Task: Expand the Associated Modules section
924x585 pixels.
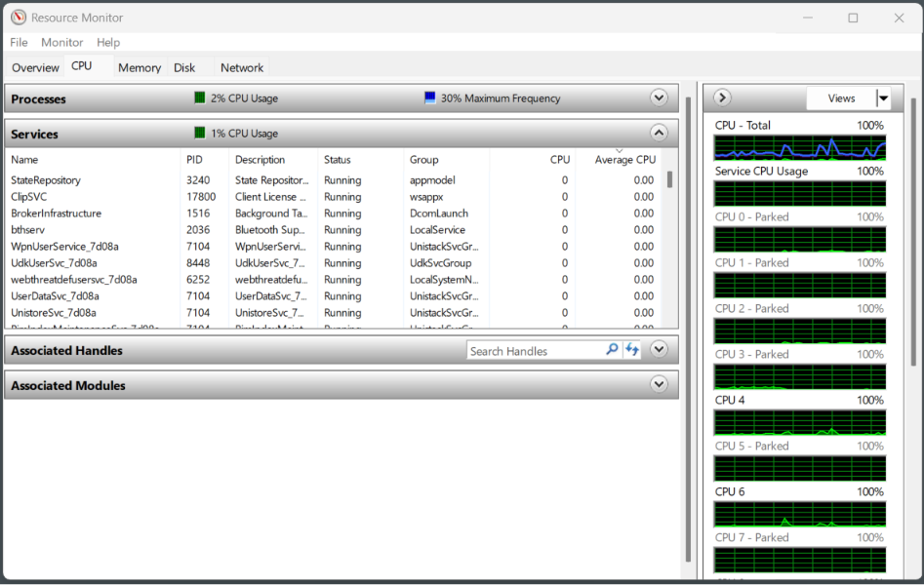Action: click(659, 385)
